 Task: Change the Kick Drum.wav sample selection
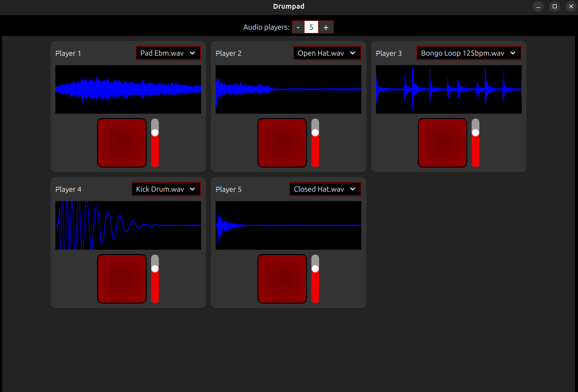166,189
